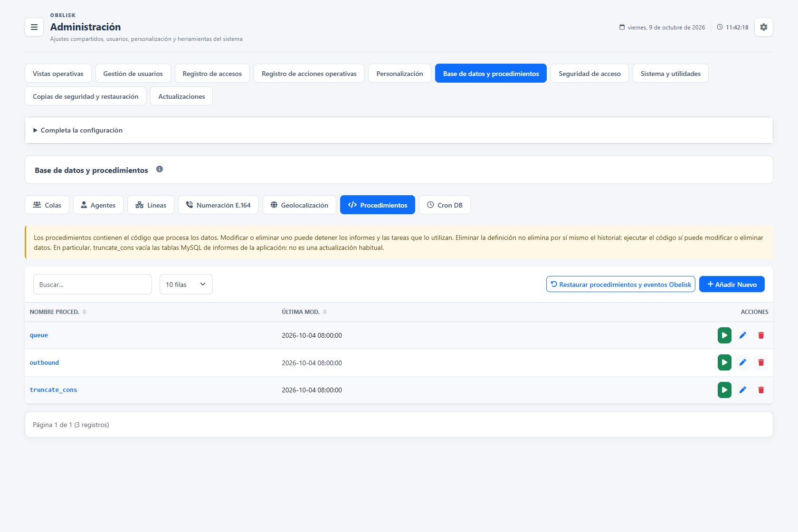
Task: Click the info icon beside the section title
Action: pyautogui.click(x=160, y=169)
